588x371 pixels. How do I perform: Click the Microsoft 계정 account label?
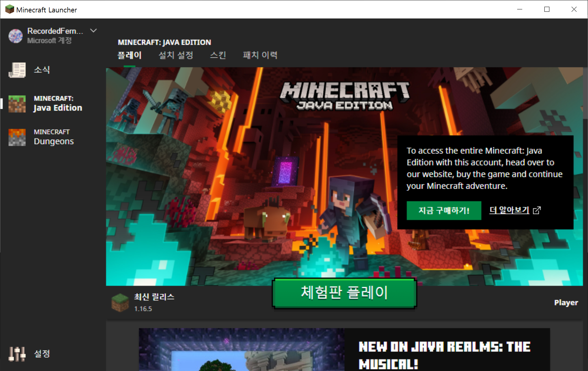[49, 41]
